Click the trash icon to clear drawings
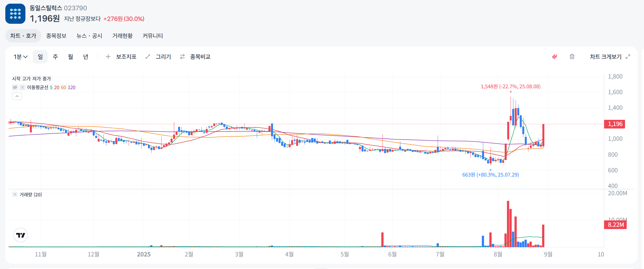Image resolution: width=644 pixels, height=269 pixels. [572, 57]
